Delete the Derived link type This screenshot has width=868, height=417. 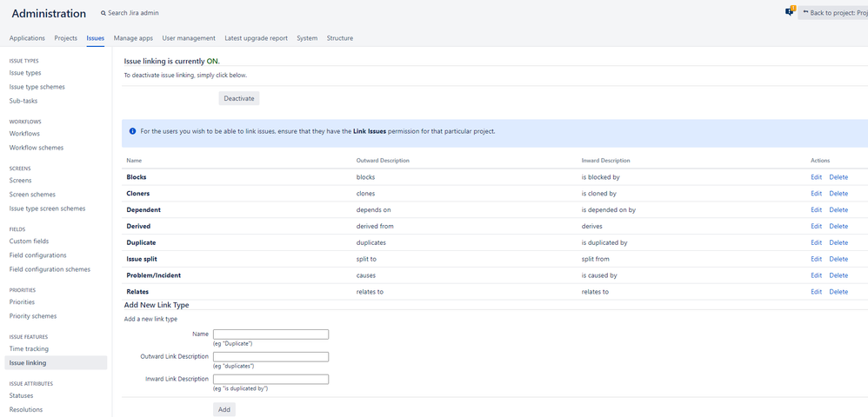pyautogui.click(x=838, y=226)
